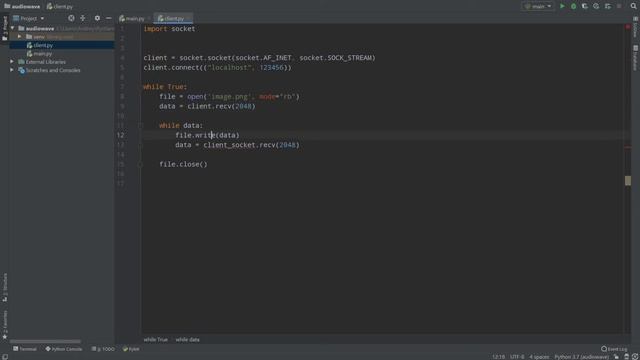The height and width of the screenshot is (360, 640).
Task: Click line number 12 in gutter
Action: (120, 135)
